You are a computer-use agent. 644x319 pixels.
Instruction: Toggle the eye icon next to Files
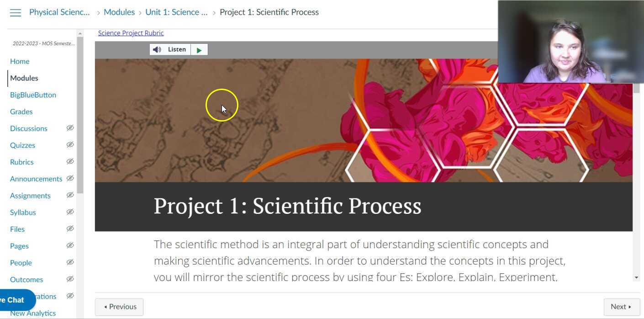pyautogui.click(x=70, y=229)
